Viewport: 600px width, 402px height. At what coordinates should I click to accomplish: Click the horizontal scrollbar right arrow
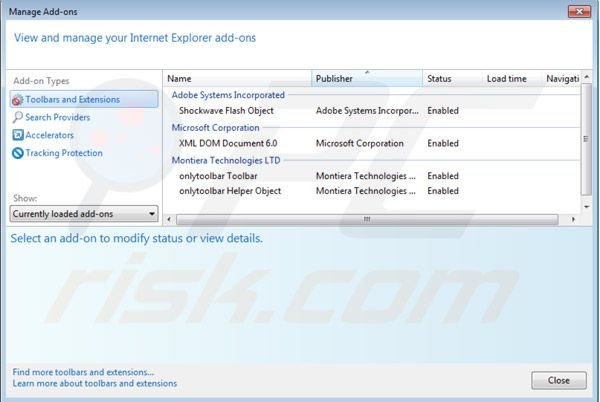pyautogui.click(x=573, y=220)
